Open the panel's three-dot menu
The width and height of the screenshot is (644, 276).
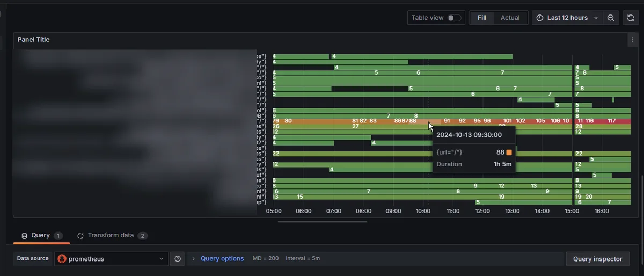tap(632, 40)
